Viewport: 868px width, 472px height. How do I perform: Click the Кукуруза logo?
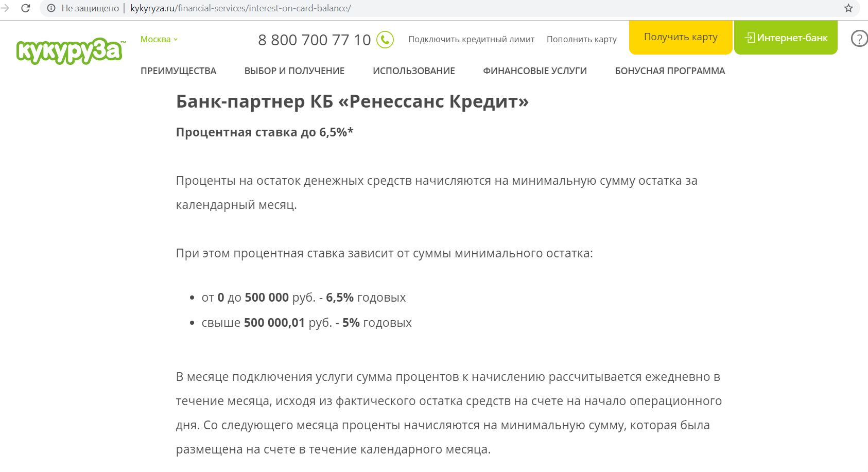[x=71, y=50]
